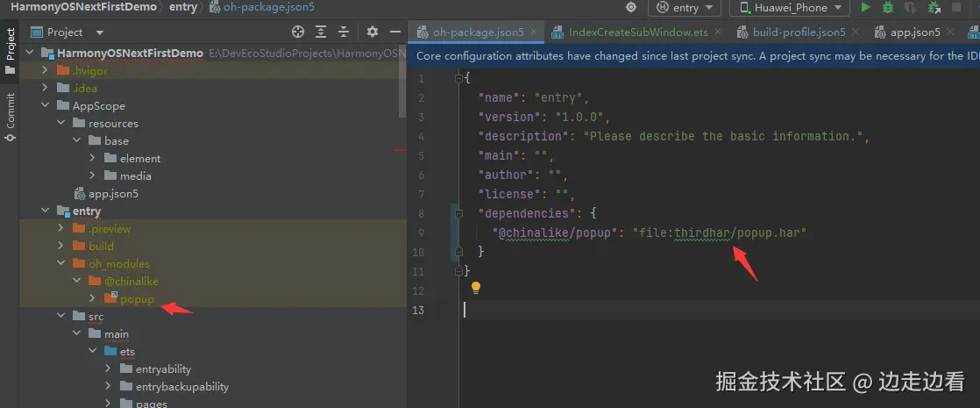
Task: Expand the media folder
Action: coord(93,175)
